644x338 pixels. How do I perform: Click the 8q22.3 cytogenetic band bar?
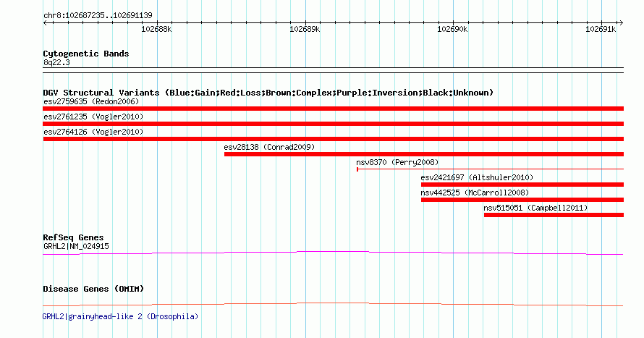(333, 70)
